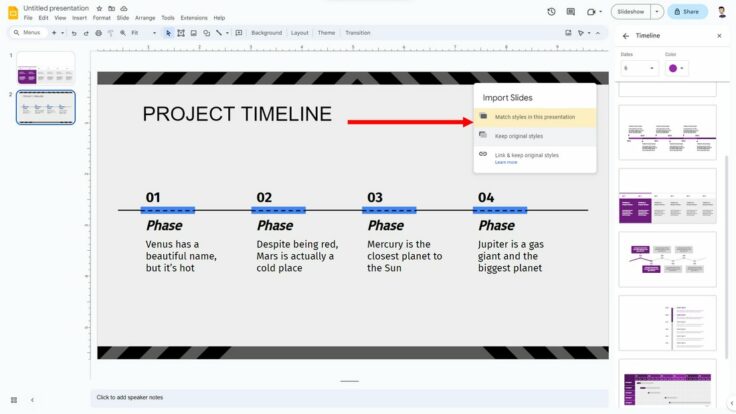The height and width of the screenshot is (414, 736).
Task: Click the Transition button in toolbar
Action: tap(358, 33)
